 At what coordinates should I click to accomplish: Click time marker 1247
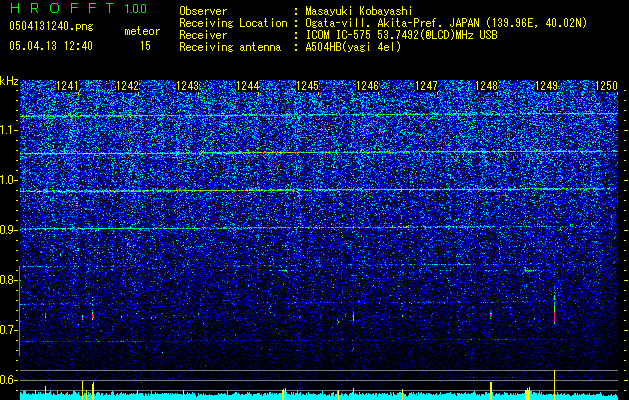[x=426, y=86]
